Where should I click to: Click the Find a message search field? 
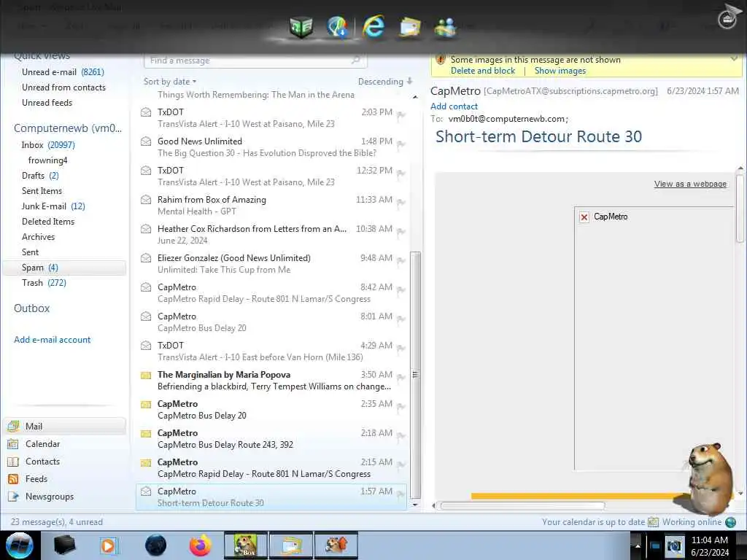(255, 61)
